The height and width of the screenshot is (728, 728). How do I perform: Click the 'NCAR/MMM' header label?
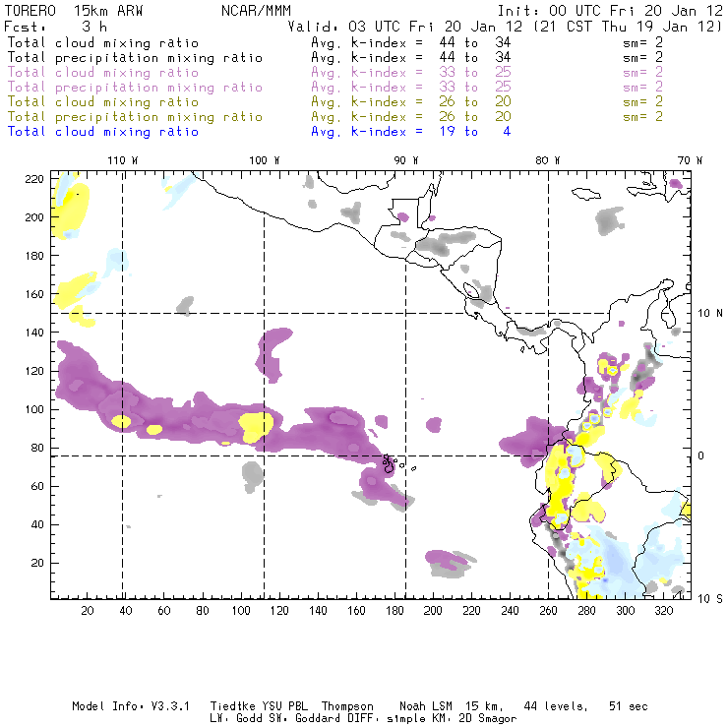[x=256, y=11]
